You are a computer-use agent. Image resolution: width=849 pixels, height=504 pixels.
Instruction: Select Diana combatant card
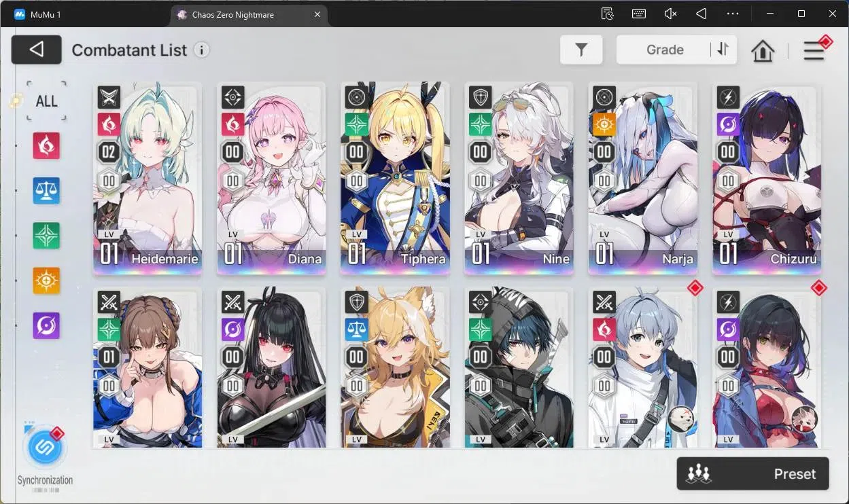[x=271, y=178]
